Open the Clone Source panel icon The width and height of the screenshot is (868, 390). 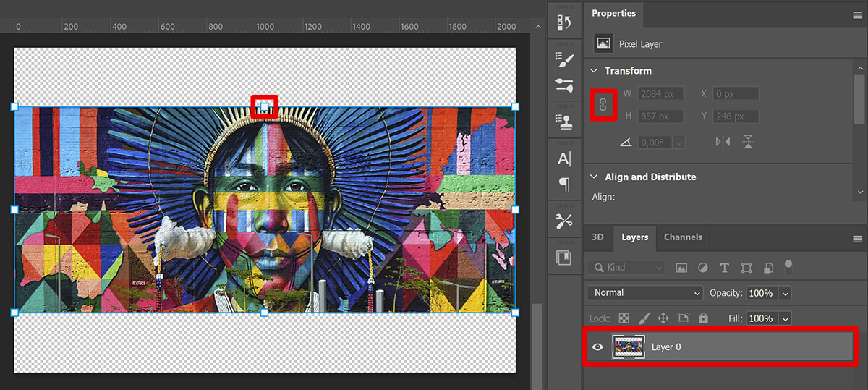563,120
